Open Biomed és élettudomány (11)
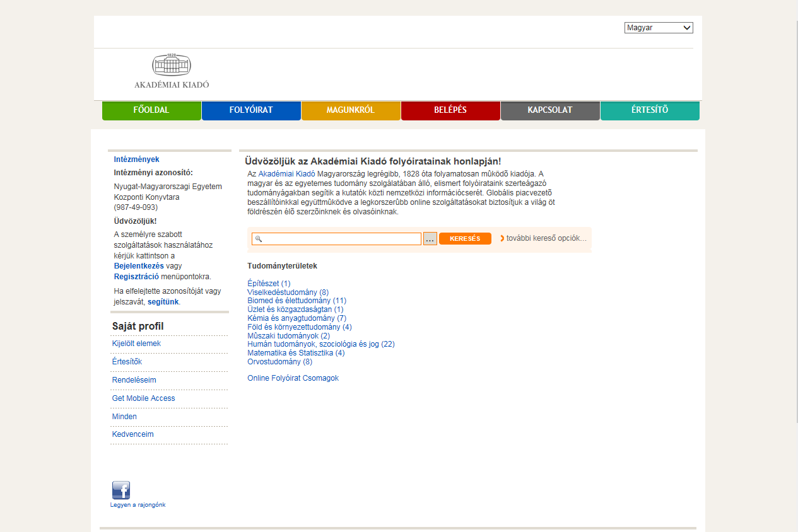Viewport: 798px width, 532px height. [x=296, y=301]
